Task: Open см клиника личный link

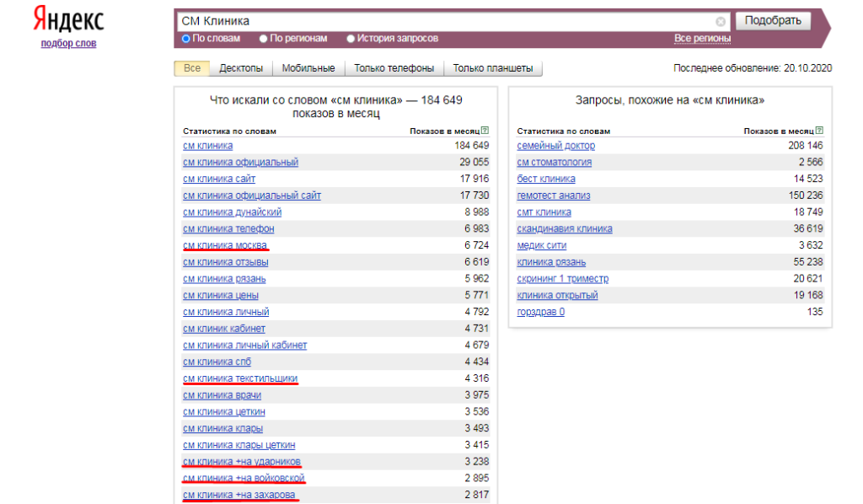Action: coord(226,312)
